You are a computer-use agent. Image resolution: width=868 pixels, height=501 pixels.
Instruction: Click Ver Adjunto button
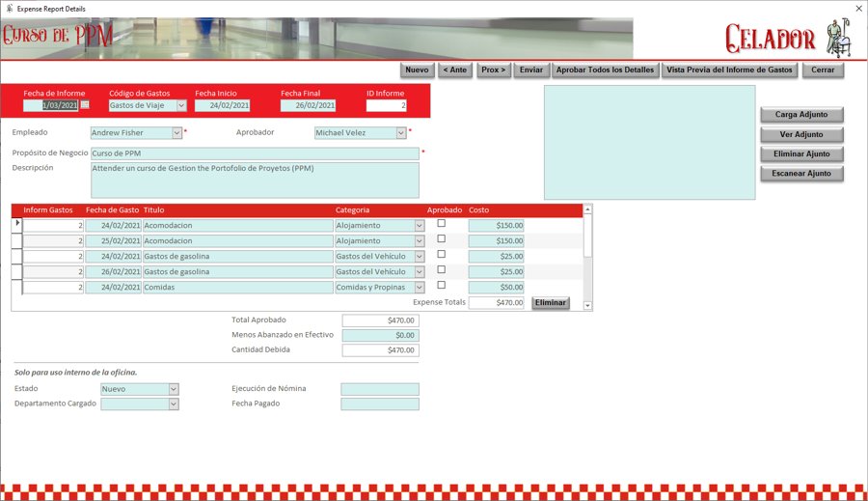click(801, 135)
